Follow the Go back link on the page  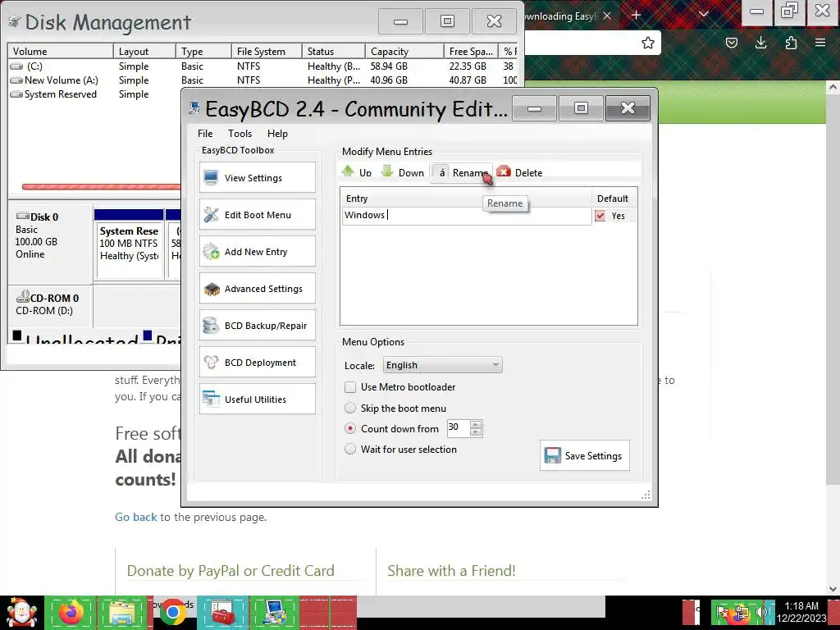(135, 517)
